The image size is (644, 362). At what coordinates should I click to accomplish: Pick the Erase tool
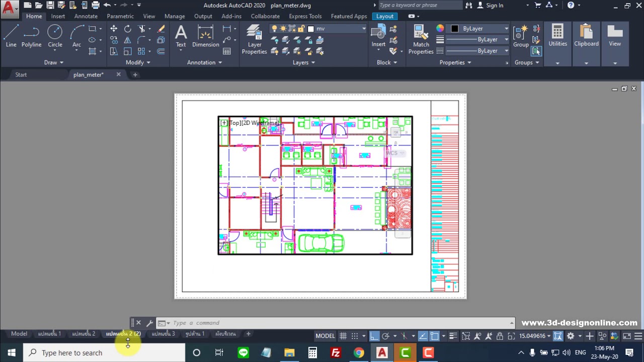point(161,29)
